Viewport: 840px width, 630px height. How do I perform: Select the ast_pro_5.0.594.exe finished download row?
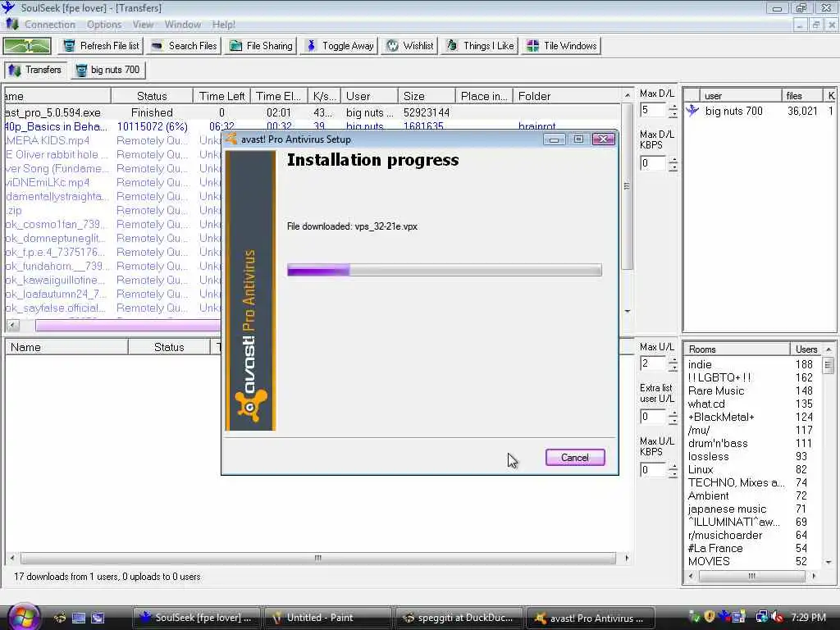tap(313, 112)
